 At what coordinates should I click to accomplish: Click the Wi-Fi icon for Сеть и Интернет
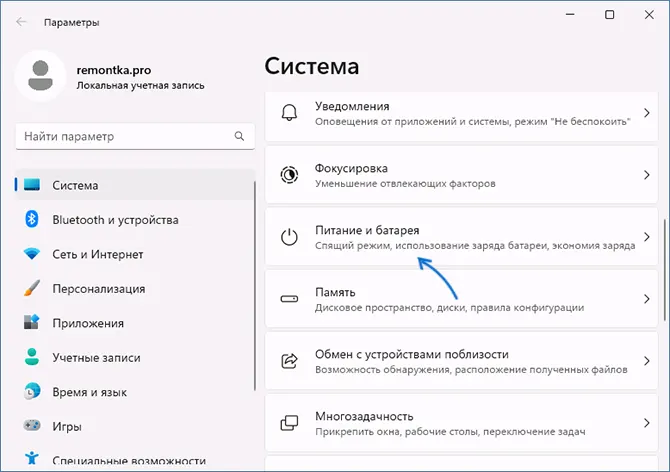click(32, 254)
